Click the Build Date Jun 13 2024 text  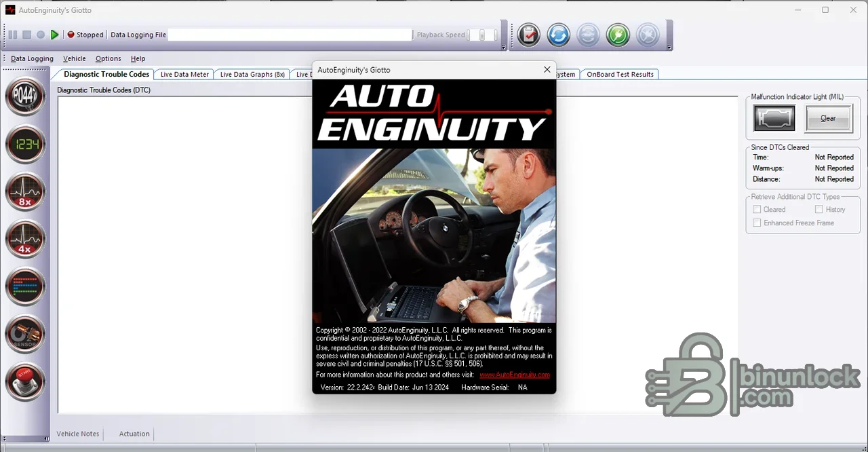click(413, 388)
